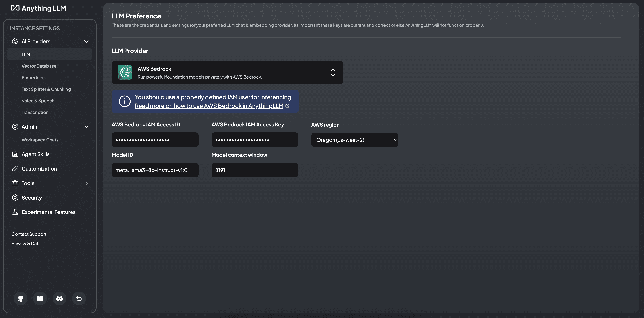Click the back arrow icon at bottom
644x318 pixels.
coord(79,298)
